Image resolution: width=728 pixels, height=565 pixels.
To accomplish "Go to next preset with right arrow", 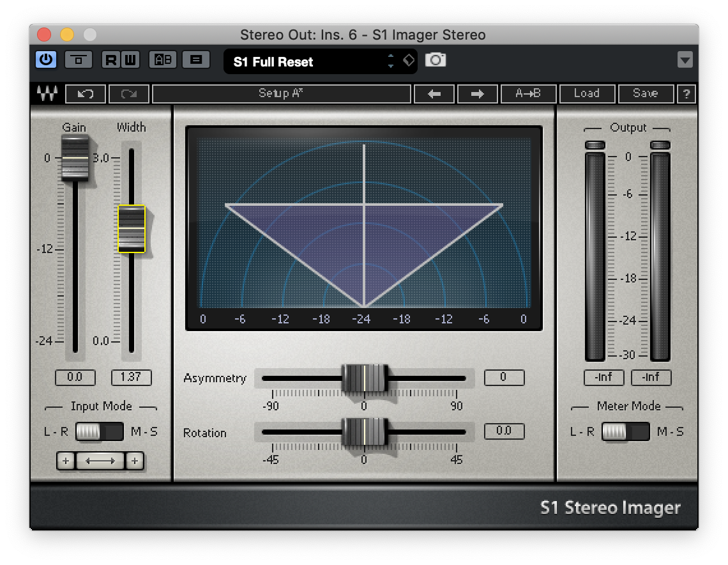I will [x=477, y=94].
